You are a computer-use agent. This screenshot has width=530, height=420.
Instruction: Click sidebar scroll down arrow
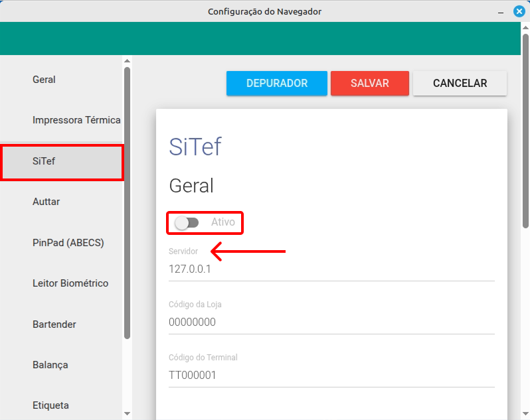[x=127, y=414]
